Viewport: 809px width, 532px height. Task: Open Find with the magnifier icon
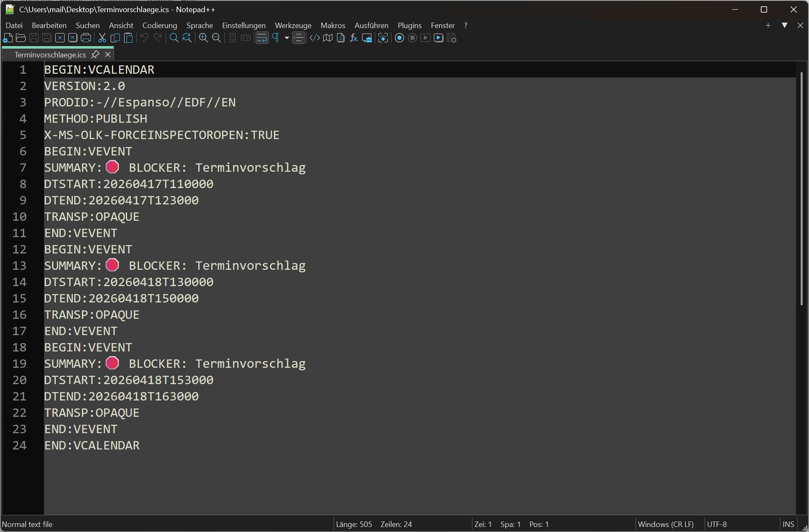click(x=174, y=38)
